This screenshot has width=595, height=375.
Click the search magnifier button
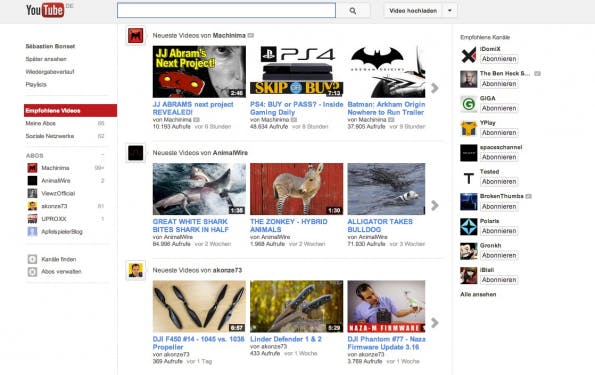(x=353, y=11)
